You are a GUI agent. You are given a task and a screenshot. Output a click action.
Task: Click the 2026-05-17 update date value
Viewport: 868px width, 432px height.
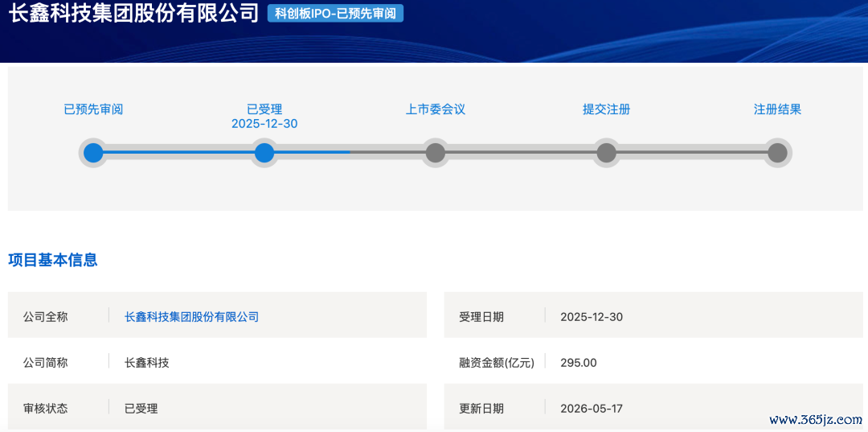(x=592, y=409)
